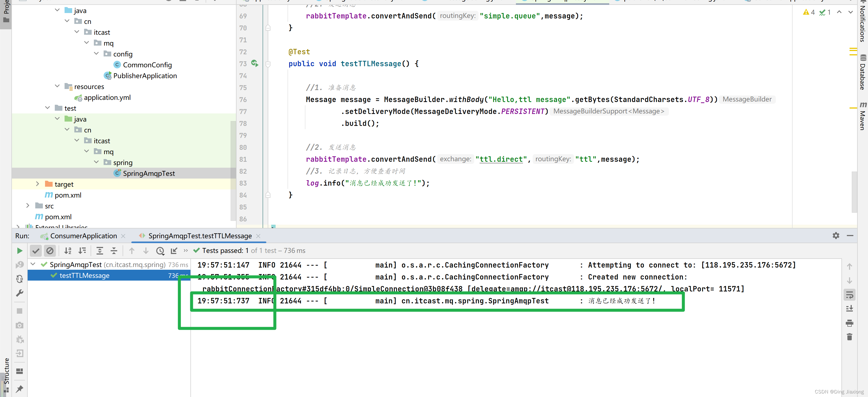Pin the run tab

[20, 389]
